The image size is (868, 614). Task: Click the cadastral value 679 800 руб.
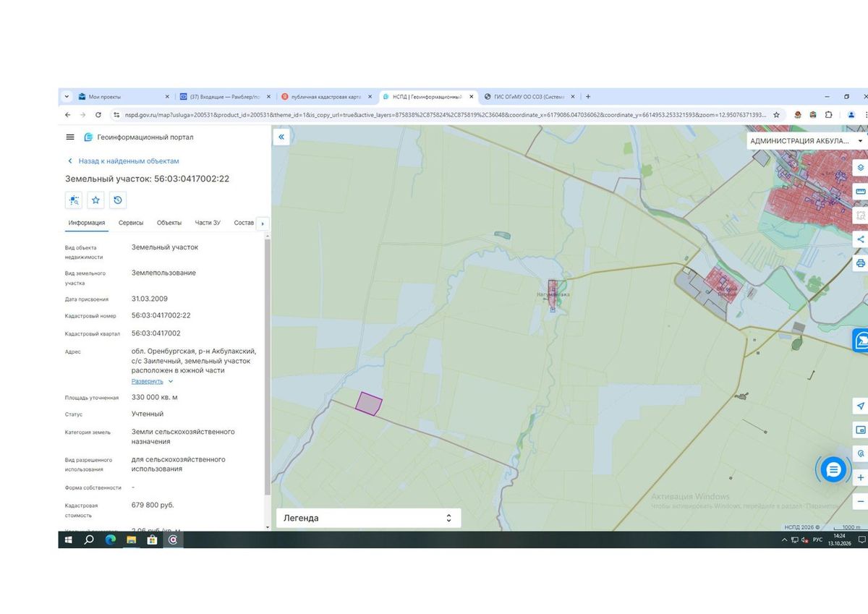(x=153, y=505)
